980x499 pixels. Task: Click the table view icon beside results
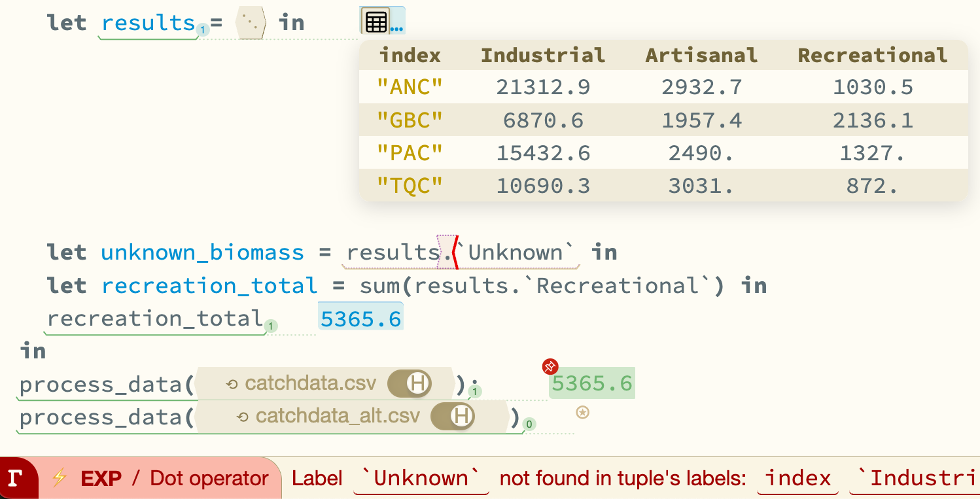click(376, 22)
